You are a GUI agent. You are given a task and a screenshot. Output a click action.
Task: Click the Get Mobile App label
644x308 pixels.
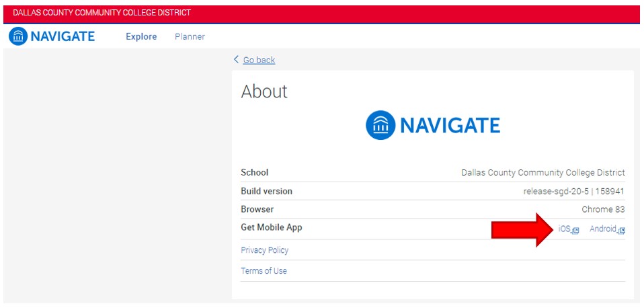pyautogui.click(x=272, y=227)
